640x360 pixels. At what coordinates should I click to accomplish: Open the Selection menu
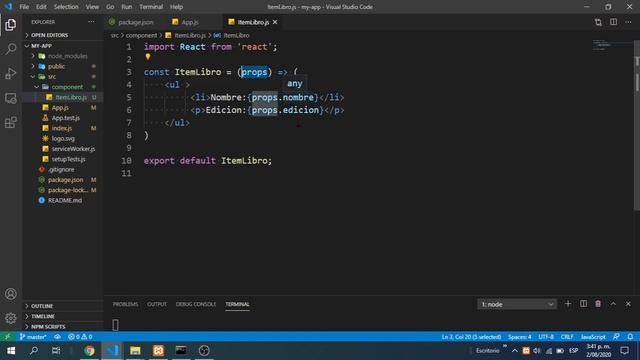pyautogui.click(x=66, y=7)
